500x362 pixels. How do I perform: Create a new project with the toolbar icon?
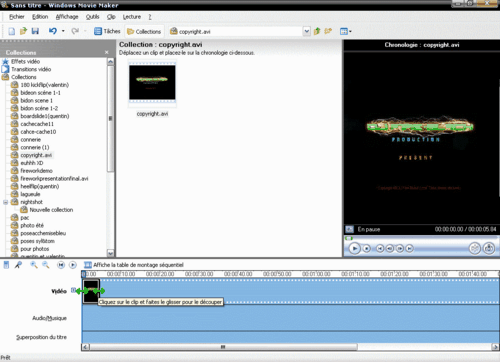point(12,31)
